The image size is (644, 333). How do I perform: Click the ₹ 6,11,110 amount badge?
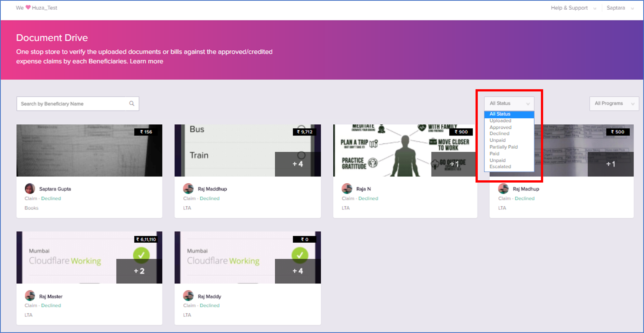click(x=146, y=239)
